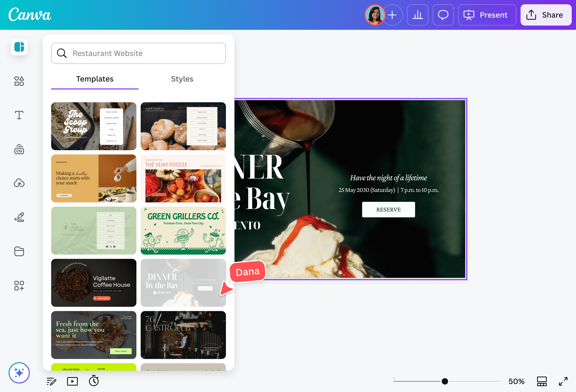
Task: Toggle the grid view of pages
Action: tap(541, 381)
